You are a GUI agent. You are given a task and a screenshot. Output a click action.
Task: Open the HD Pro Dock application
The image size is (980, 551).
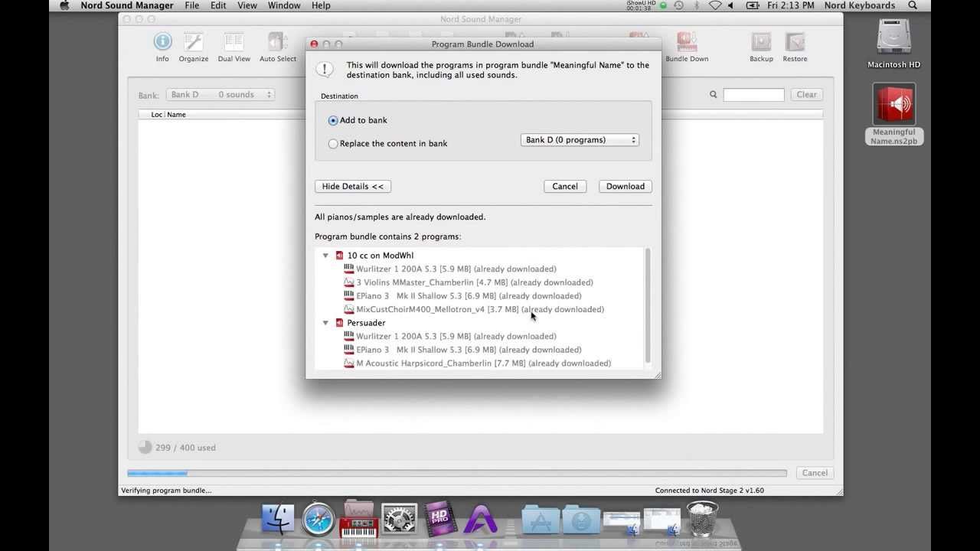439,519
